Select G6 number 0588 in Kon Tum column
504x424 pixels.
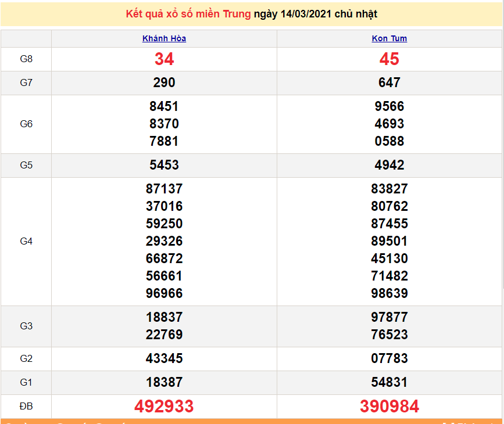point(389,141)
